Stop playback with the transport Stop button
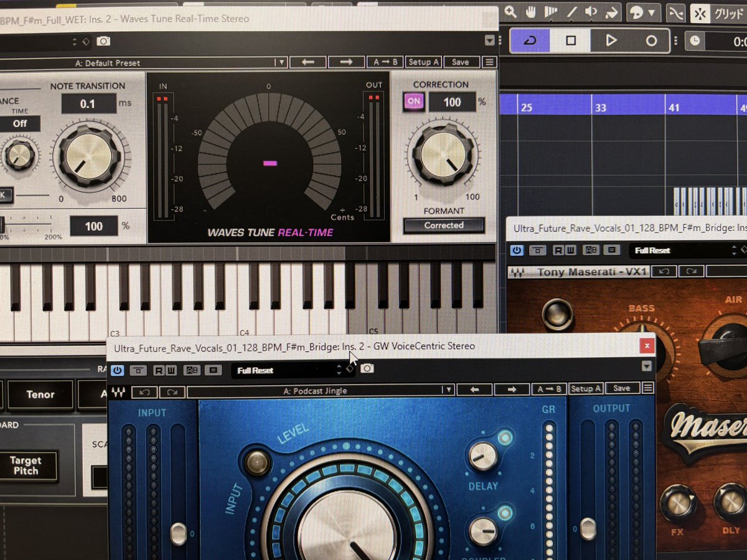 [571, 40]
